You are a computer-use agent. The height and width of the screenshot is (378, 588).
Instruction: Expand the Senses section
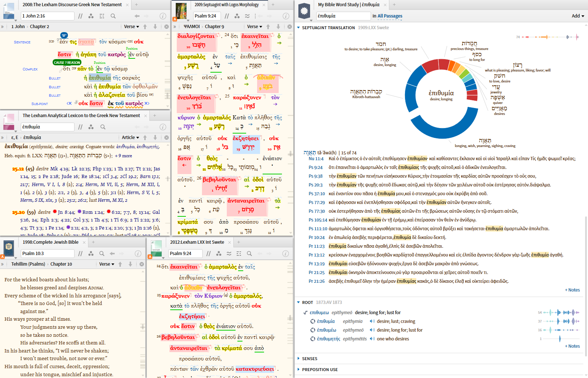(x=298, y=359)
